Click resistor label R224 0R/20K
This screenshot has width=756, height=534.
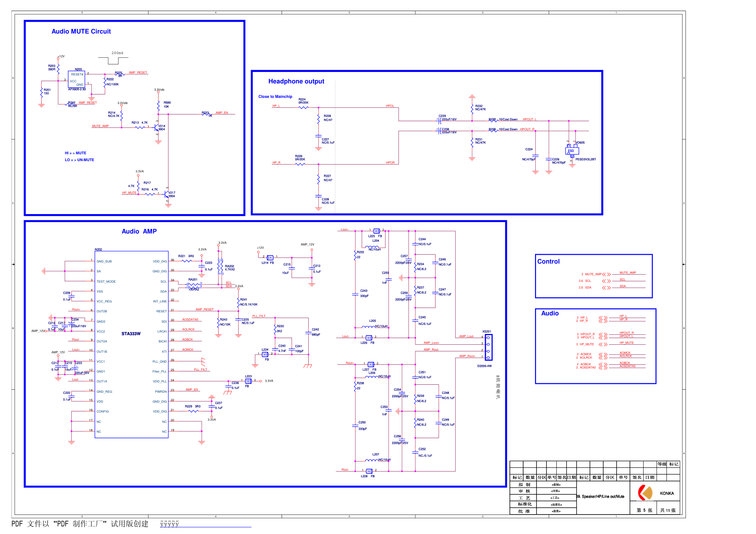click(303, 101)
